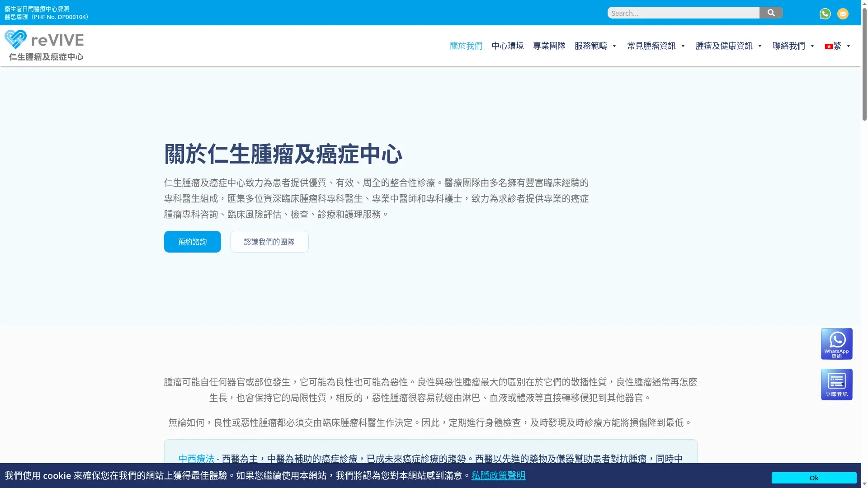The image size is (868, 488).
Task: Open the 中西療法 link
Action: point(196,459)
